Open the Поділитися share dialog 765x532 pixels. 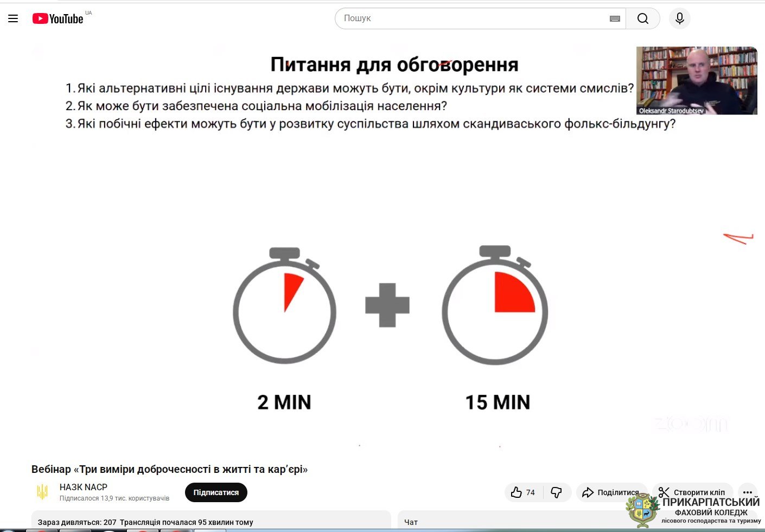[611, 492]
